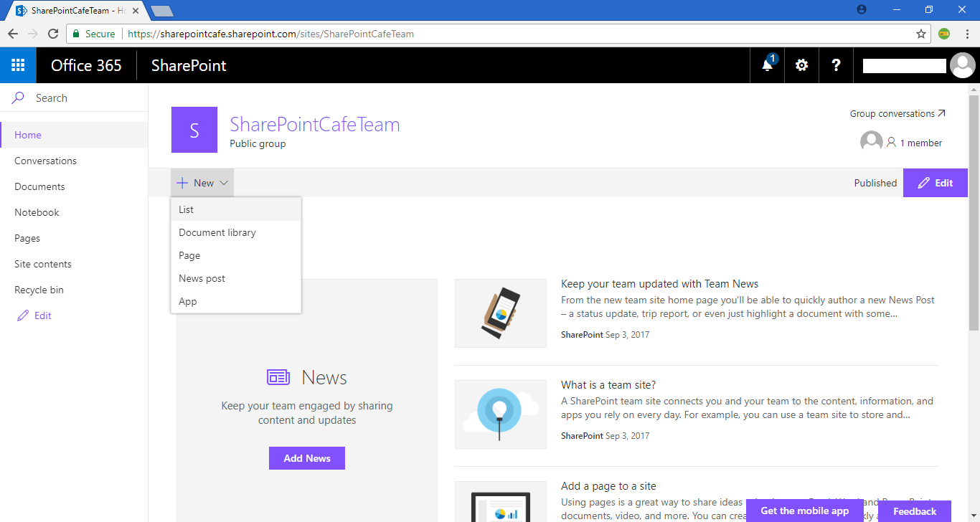Screen dimensions: 980x522
Task: Click the News icon in the news panel
Action: coord(278,377)
